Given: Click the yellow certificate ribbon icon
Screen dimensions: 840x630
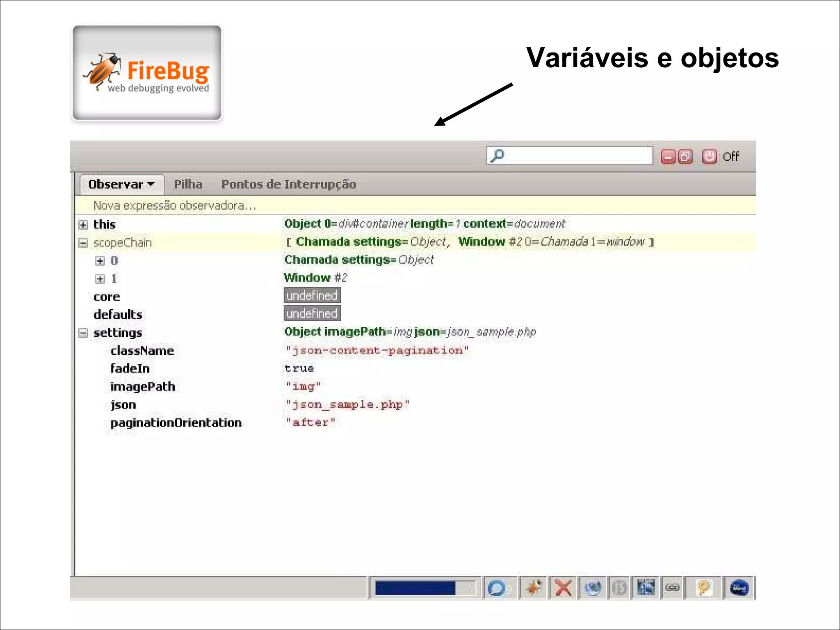Looking at the screenshot, I should click(x=703, y=588).
